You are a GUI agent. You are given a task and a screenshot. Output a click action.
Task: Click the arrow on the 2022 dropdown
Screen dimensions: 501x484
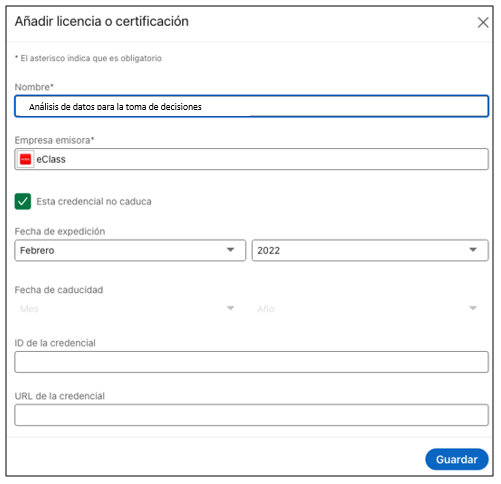tap(473, 250)
